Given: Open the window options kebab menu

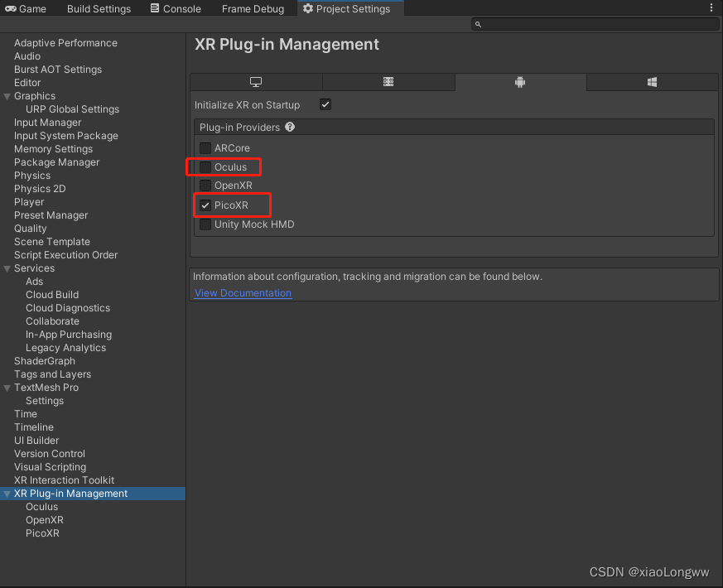Looking at the screenshot, I should click(711, 7).
